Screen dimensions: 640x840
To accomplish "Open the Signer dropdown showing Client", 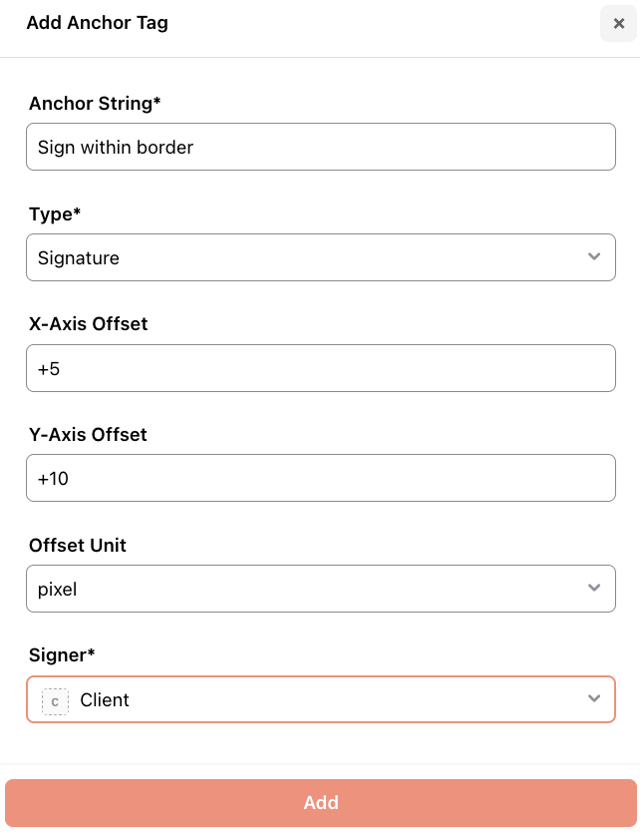I will point(320,699).
